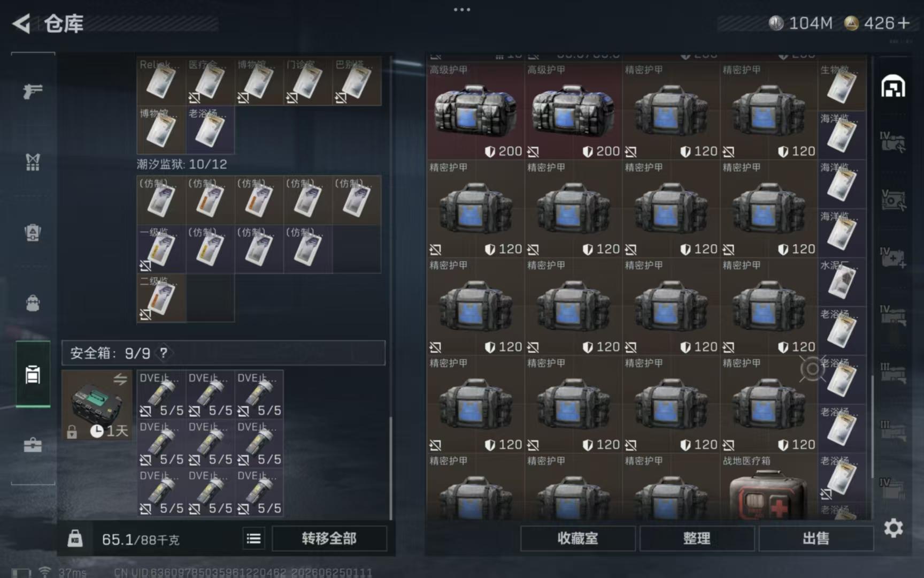Open the plus next to 426 currency
The width and height of the screenshot is (924, 578).
tap(904, 23)
